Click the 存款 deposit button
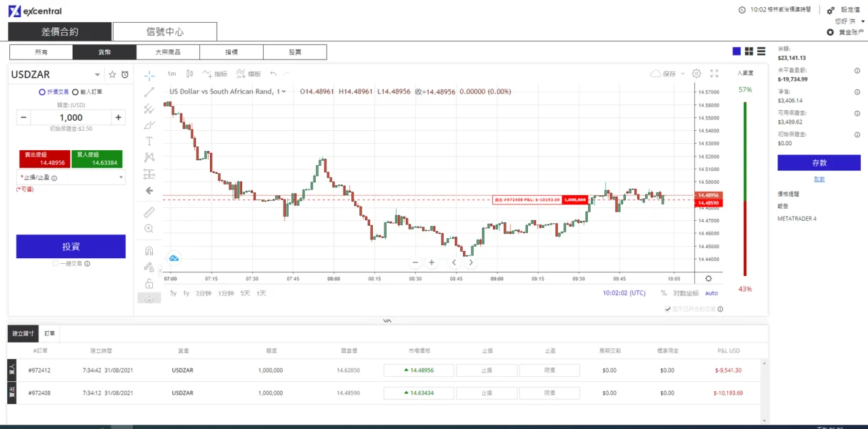Viewport: 868px width, 429px height. click(x=819, y=163)
